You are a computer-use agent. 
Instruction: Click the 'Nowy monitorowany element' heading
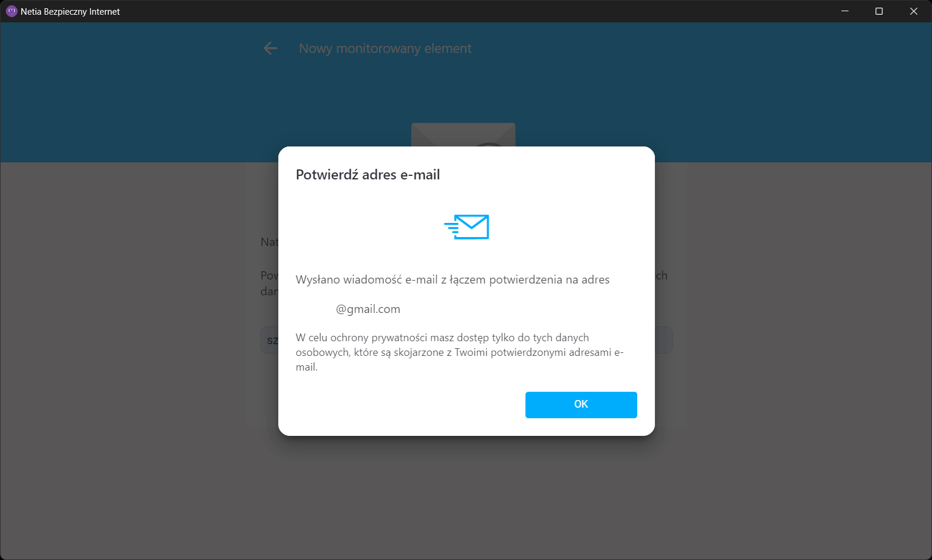tap(385, 48)
